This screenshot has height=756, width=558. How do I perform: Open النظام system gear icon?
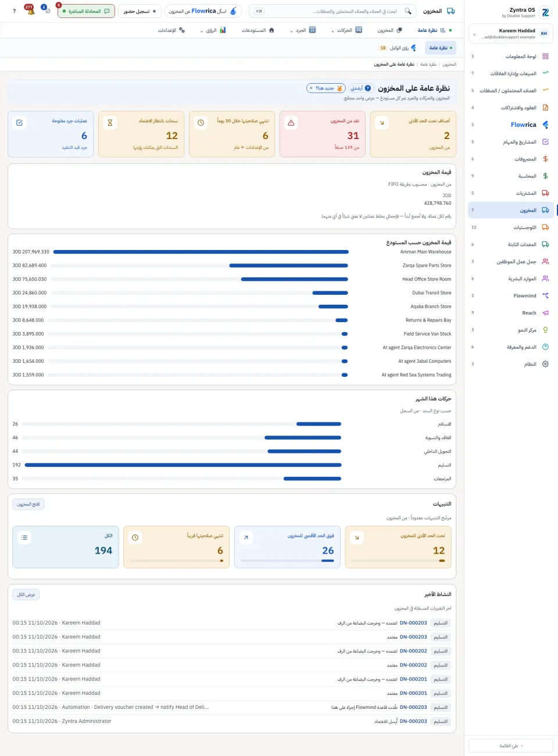click(x=545, y=364)
